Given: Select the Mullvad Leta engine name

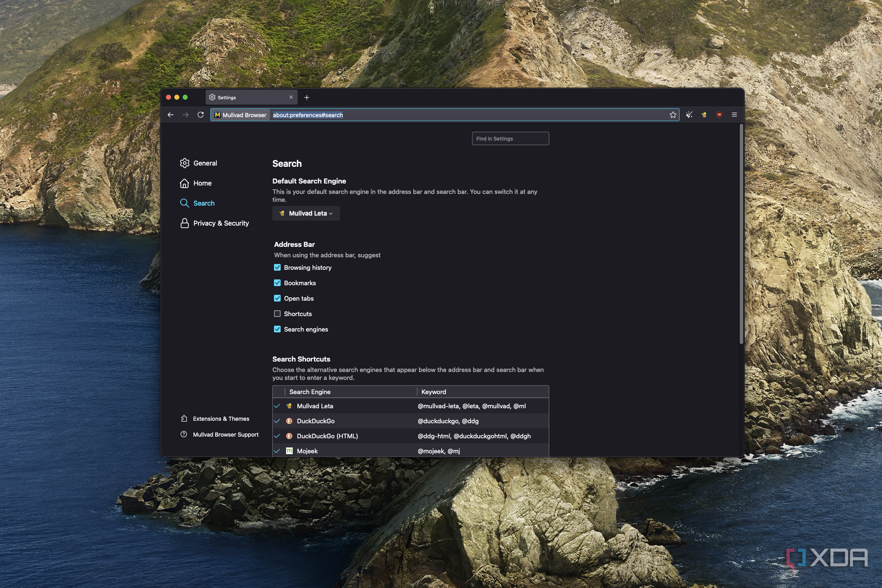Looking at the screenshot, I should (x=315, y=406).
